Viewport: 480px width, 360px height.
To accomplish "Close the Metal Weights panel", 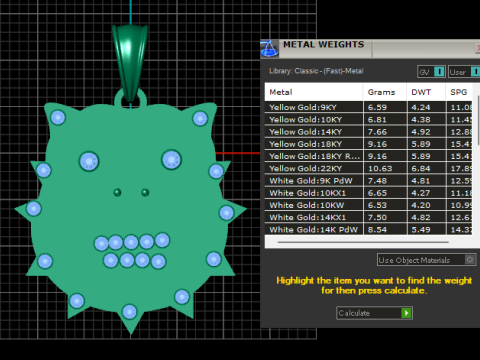I will coord(478,48).
